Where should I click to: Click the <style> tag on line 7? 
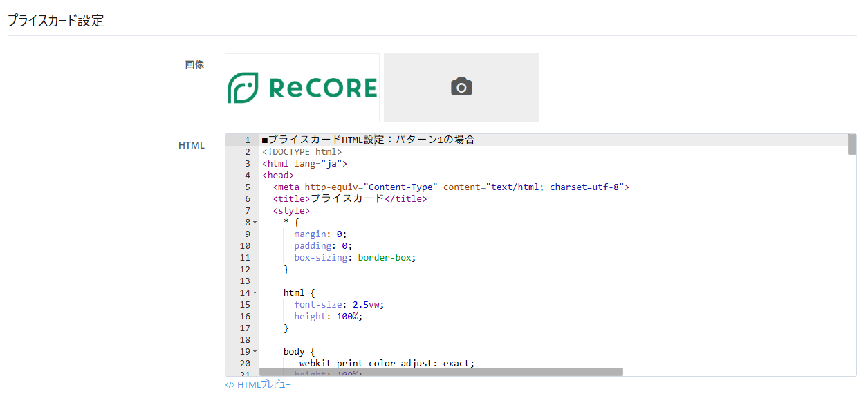291,210
